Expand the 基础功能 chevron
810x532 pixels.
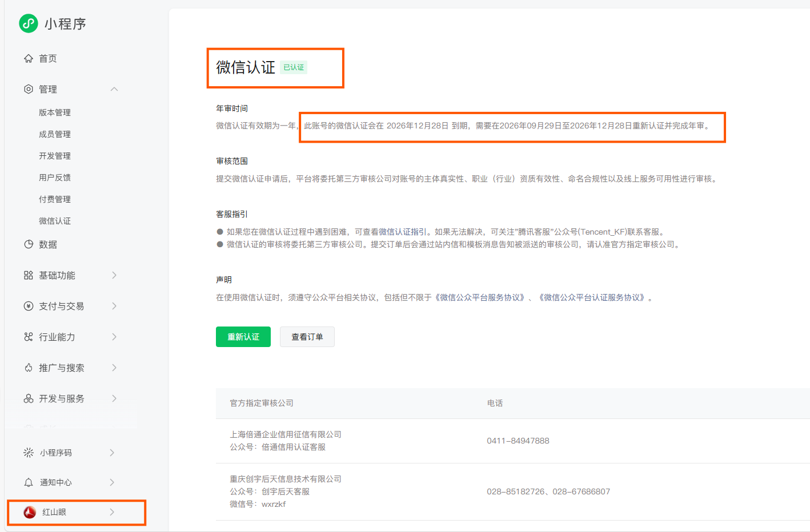114,275
